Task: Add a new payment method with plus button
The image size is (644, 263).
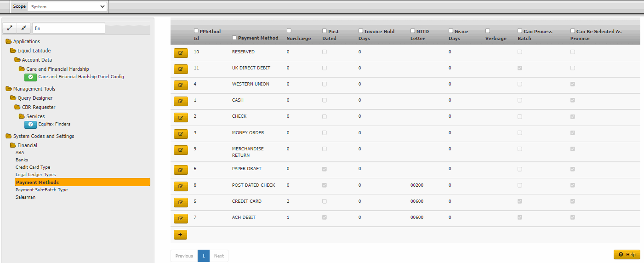Action: pyautogui.click(x=180, y=234)
